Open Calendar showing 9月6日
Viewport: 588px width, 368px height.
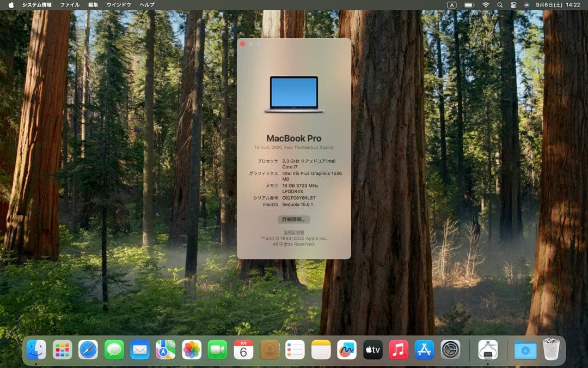244,349
